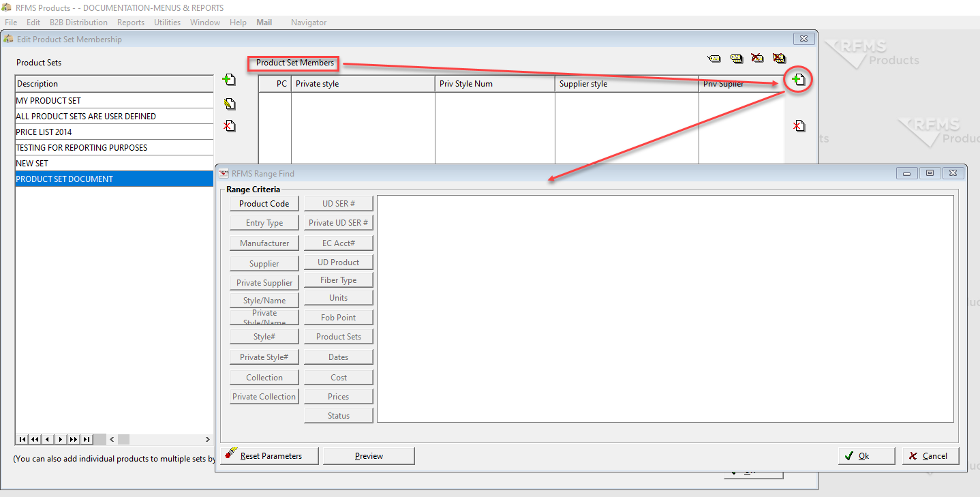Screen dimensions: 980x497
Task: Go back a page of records in Product Sets navigator
Action: (35, 439)
